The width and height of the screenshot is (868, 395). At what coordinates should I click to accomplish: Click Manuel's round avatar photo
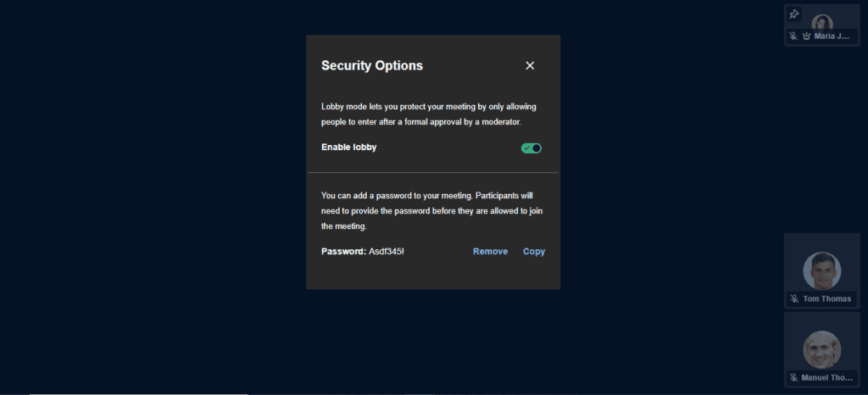pos(822,349)
